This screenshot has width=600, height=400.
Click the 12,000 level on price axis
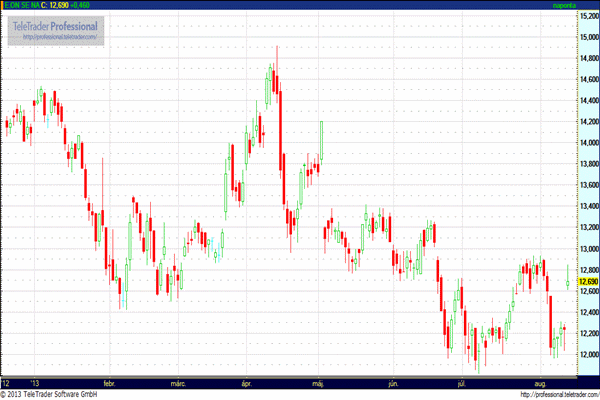click(587, 354)
